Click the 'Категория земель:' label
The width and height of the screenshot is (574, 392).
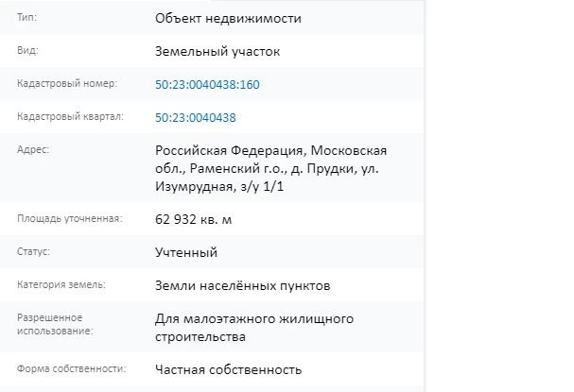[x=61, y=284]
